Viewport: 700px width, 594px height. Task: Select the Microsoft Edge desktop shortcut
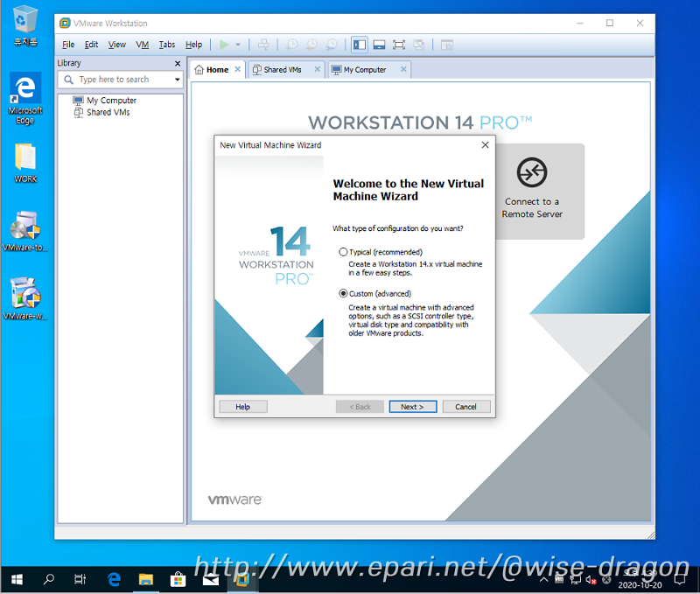25,98
